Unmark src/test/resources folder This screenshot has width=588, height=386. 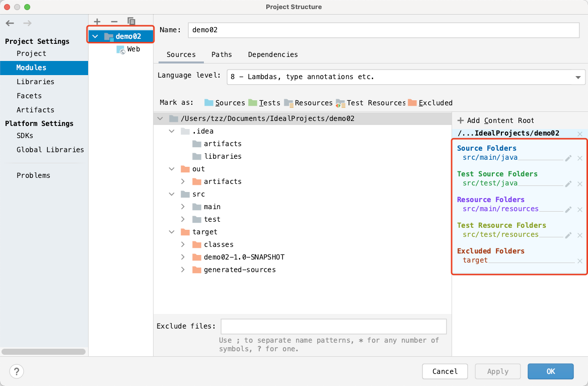point(580,235)
